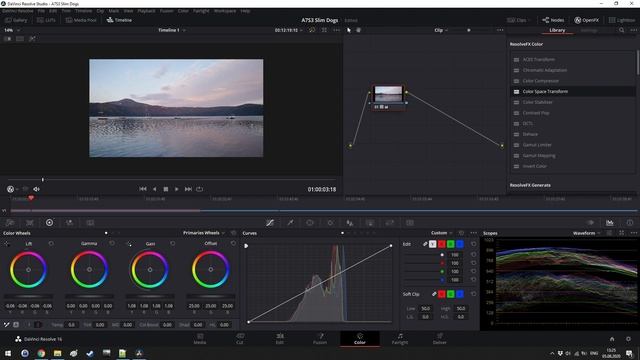This screenshot has height=360, width=640.
Task: Switch to the Deliver page
Action: click(440, 338)
